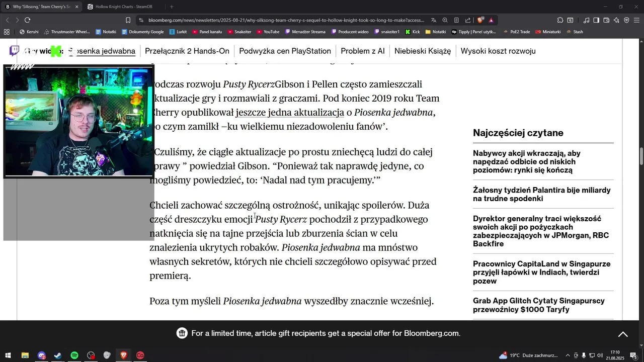This screenshot has height=362, width=644.
Task: Enable reader mode icon
Action: click(456, 20)
